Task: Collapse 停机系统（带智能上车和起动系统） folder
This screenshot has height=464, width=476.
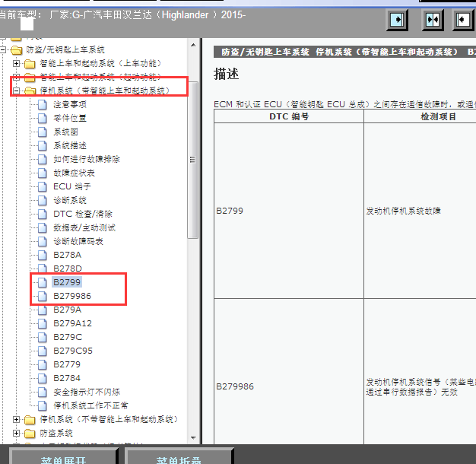Action: [17, 91]
